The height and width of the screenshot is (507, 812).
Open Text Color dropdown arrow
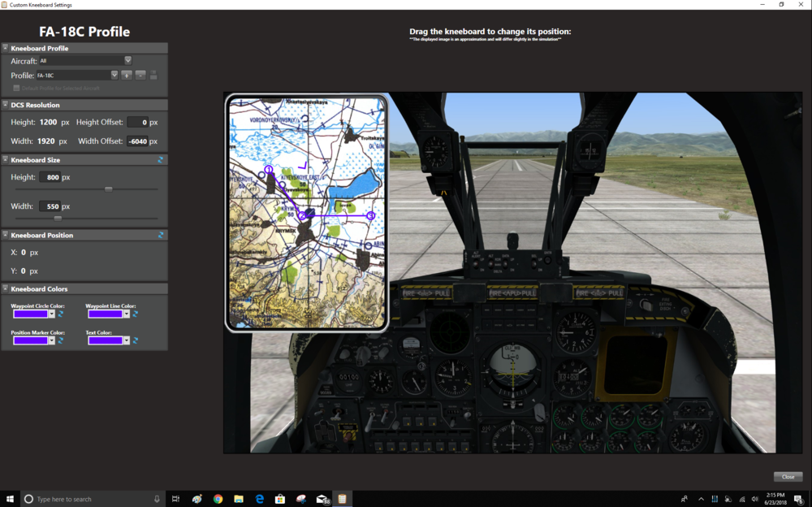(127, 340)
